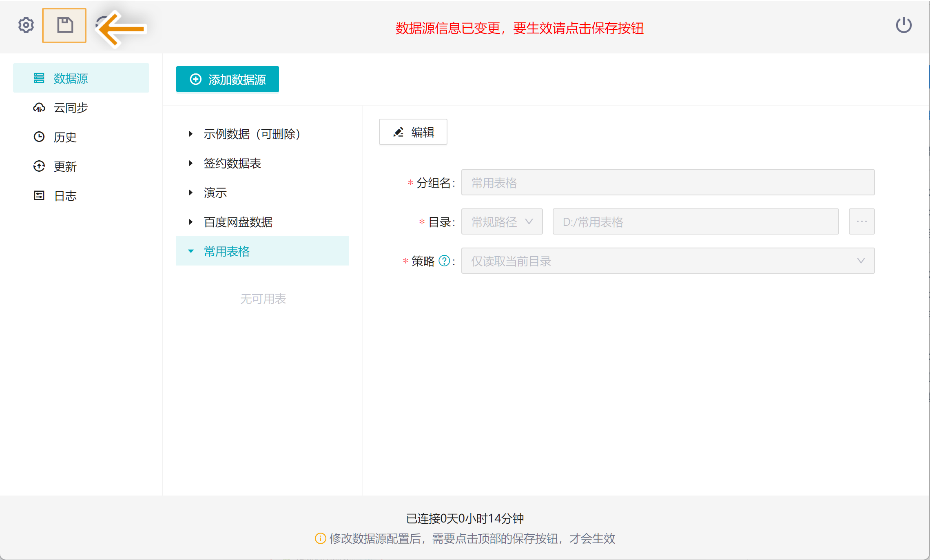Expand the 签约数据表 group arrow

(x=190, y=163)
